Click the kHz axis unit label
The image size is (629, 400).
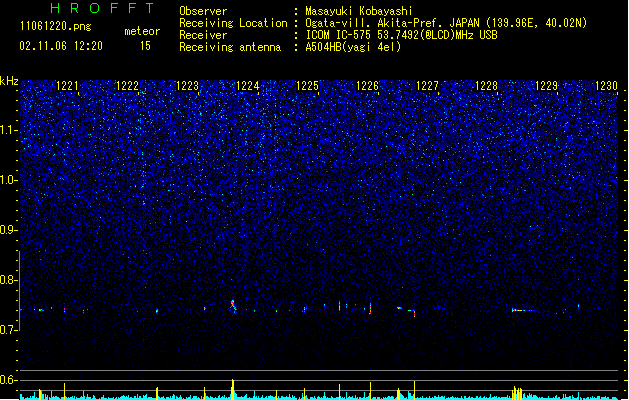pyautogui.click(x=9, y=81)
